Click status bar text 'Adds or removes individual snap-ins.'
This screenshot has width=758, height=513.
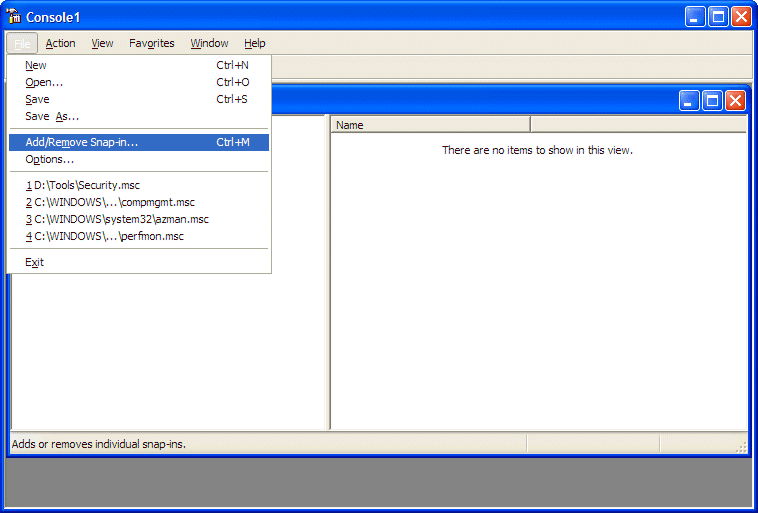coord(99,444)
